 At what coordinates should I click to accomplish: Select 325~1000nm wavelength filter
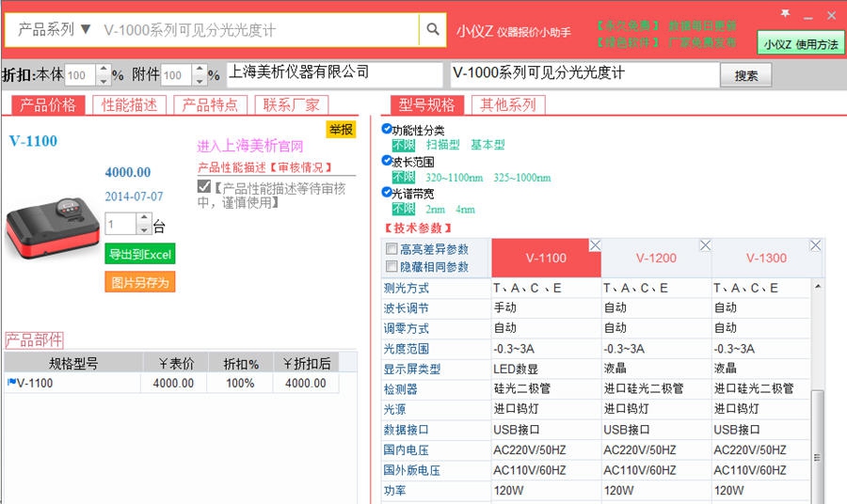pyautogui.click(x=521, y=177)
